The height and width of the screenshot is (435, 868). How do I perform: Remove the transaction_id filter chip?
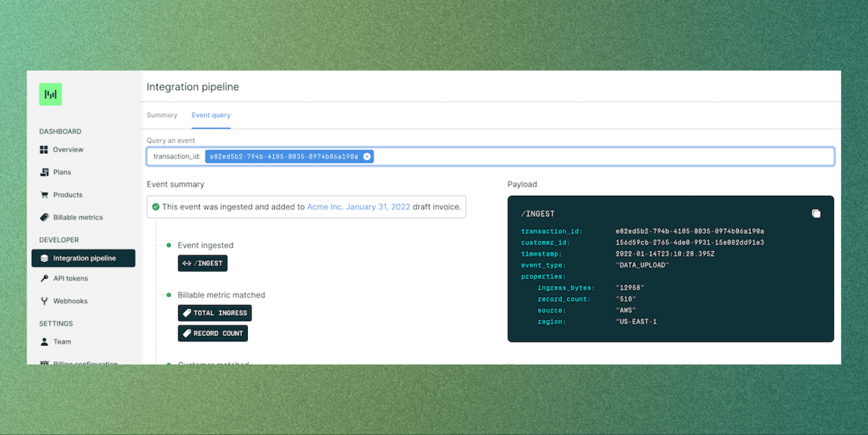coord(367,156)
